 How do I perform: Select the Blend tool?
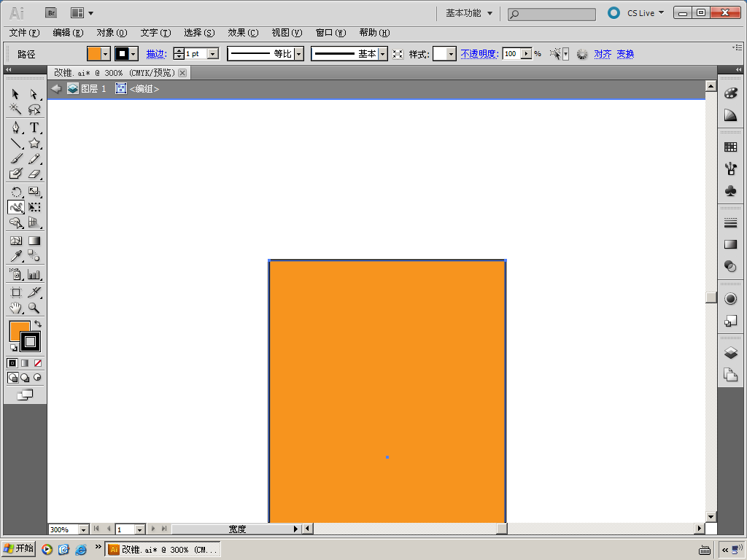coord(34,256)
